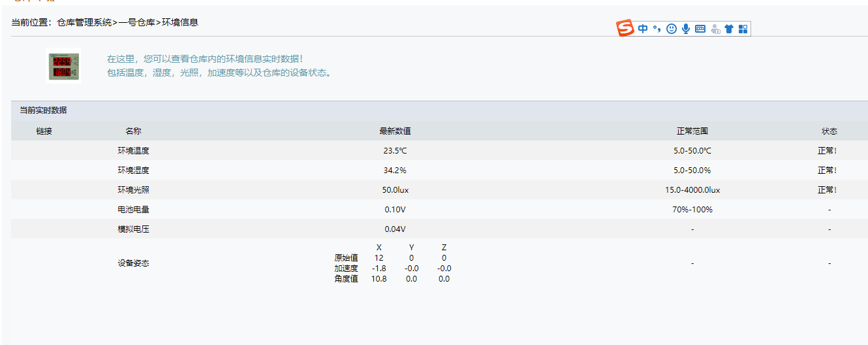This screenshot has width=868, height=345.
Task: Click the 正常范围 column header
Action: (x=692, y=131)
